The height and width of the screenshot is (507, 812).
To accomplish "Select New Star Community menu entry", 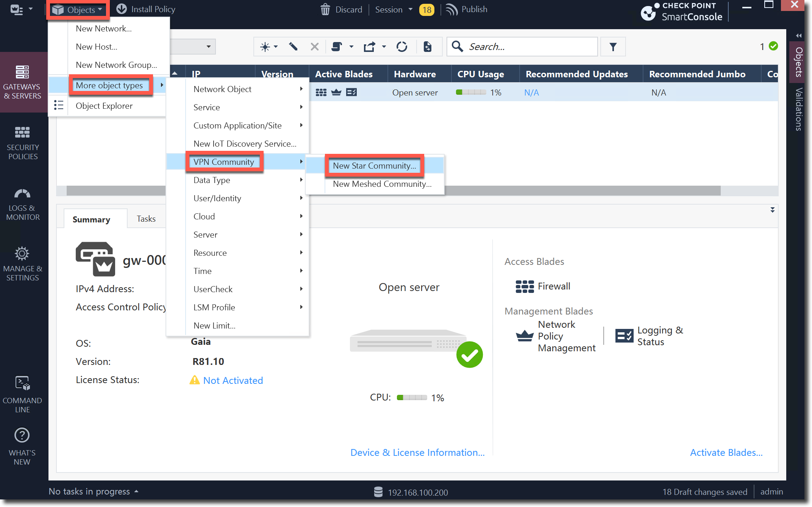I will [x=374, y=166].
